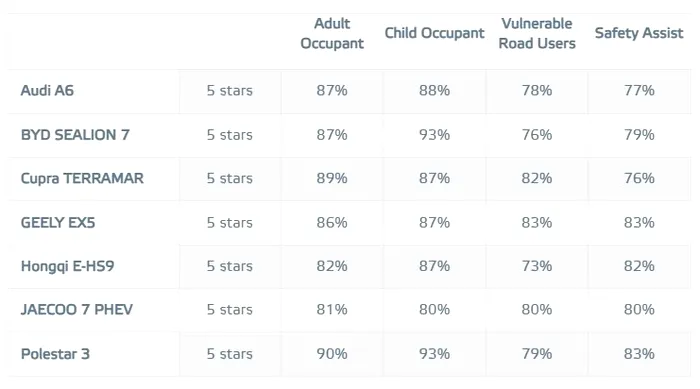Click the Child Occupant column header
This screenshot has height=389, width=700.
pyautogui.click(x=434, y=33)
